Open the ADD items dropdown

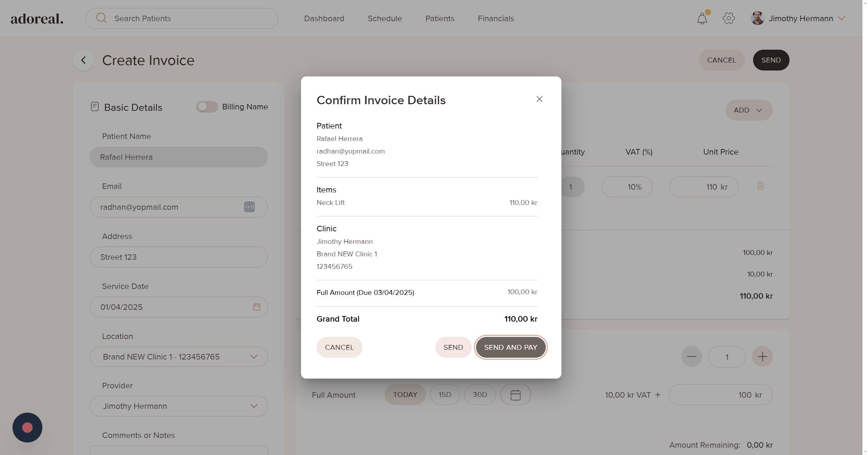[x=749, y=110]
